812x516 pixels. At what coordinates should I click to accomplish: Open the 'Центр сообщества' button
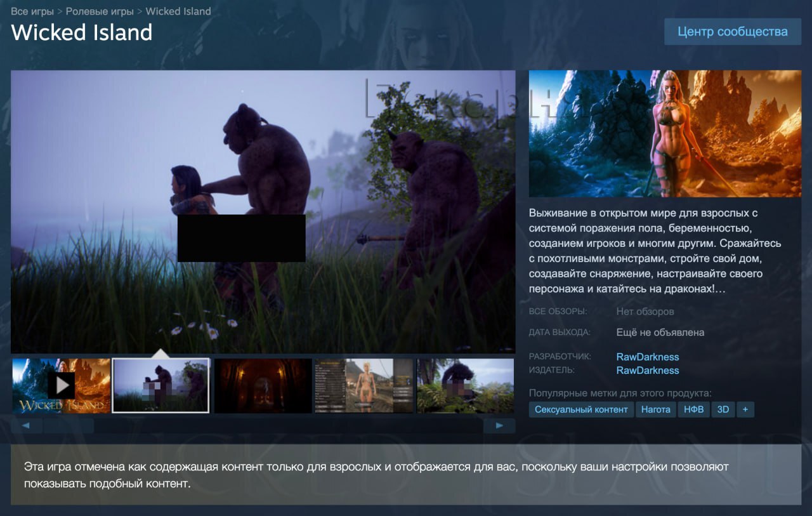[x=733, y=32]
